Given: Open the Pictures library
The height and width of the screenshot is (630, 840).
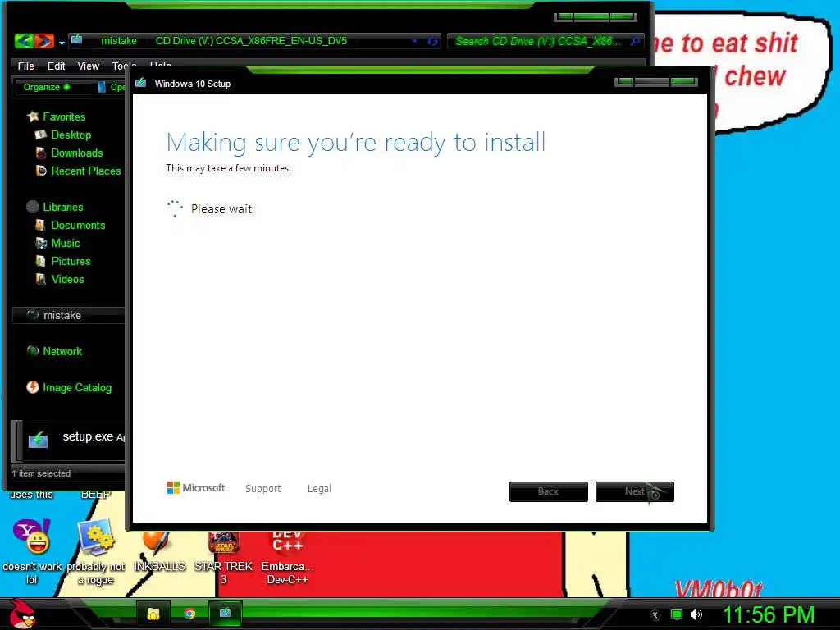Looking at the screenshot, I should click(71, 262).
